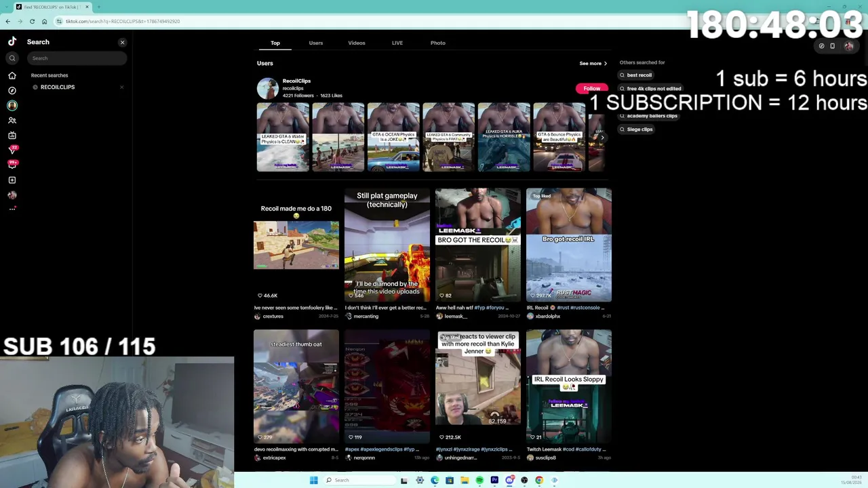Open the Following avatar icon in sidebar
868x488 pixels.
tap(12, 105)
